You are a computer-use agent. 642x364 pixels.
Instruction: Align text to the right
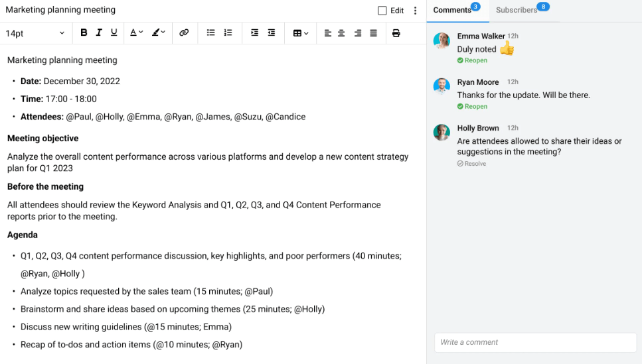358,33
